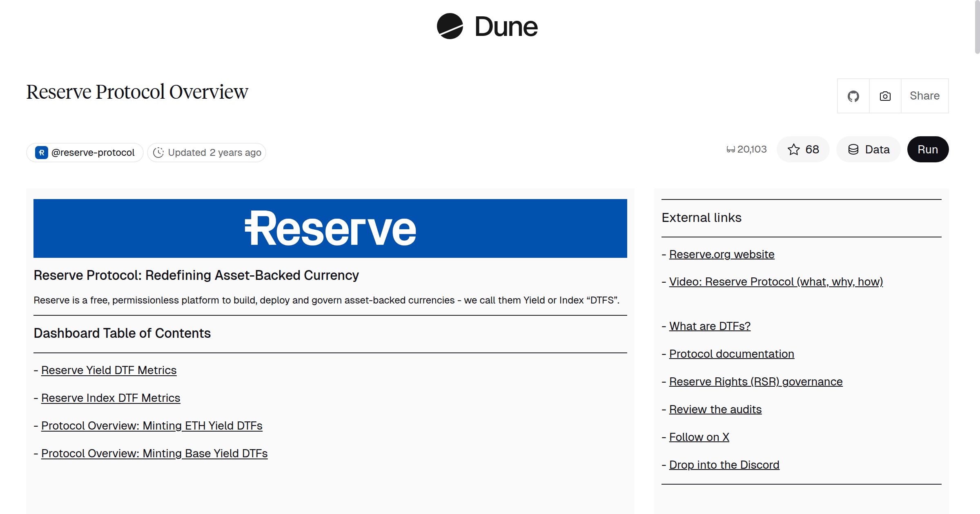Open the Review the audits link
The image size is (980, 514).
coord(715,409)
